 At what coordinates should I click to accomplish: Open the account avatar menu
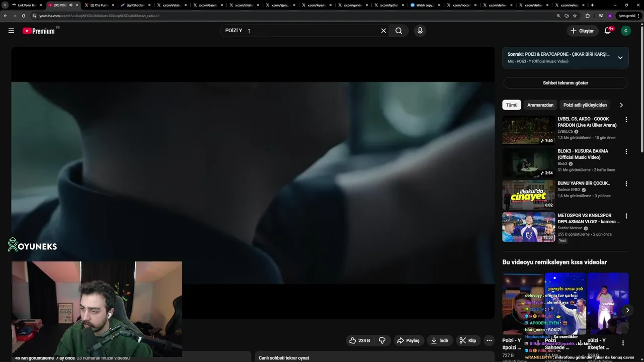pyautogui.click(x=626, y=31)
